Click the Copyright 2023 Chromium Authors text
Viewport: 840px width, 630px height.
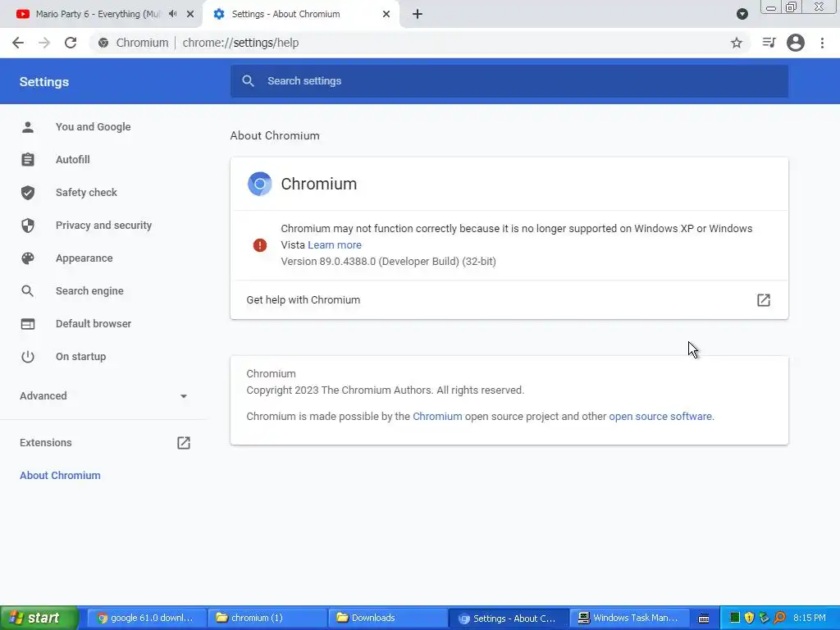386,390
